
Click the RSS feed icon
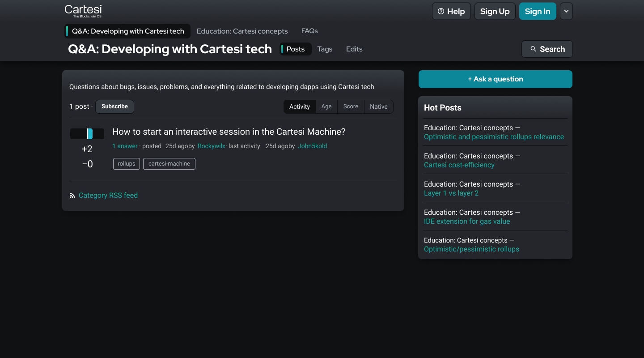[x=72, y=196]
